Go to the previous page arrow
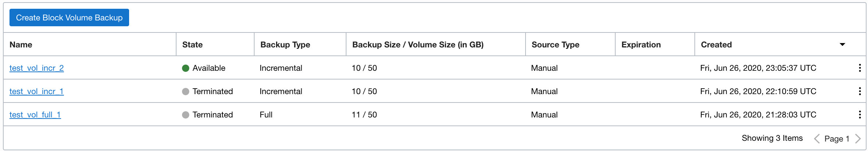Screen dimensions: 868x151 click(x=817, y=139)
